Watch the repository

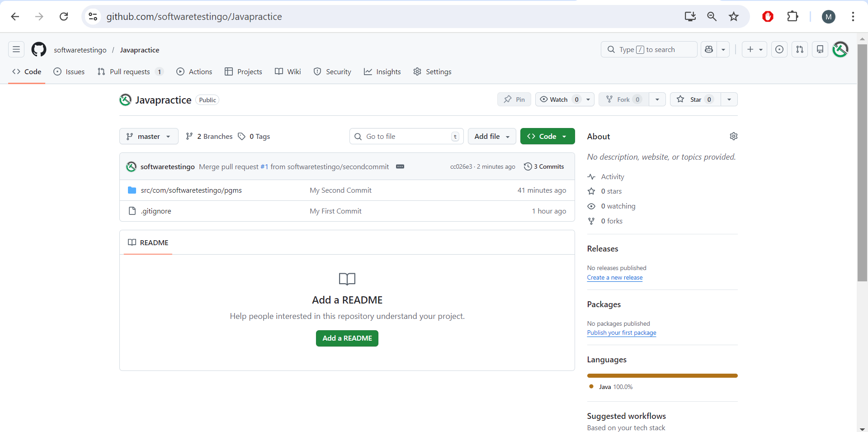(559, 100)
